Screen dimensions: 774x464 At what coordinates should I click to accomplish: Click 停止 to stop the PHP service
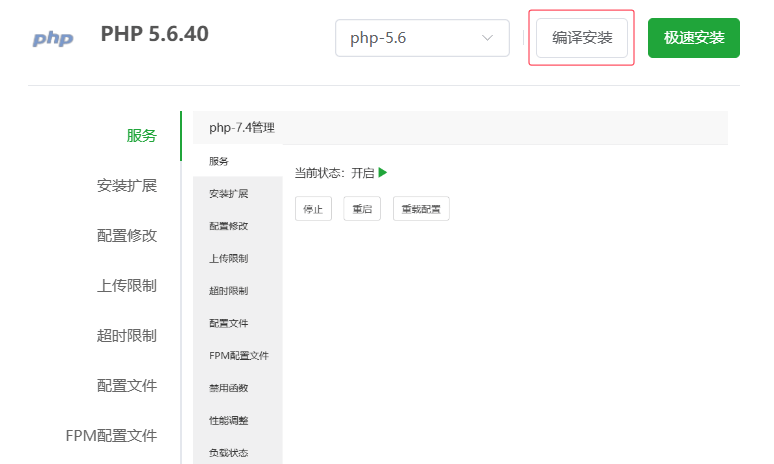click(313, 209)
